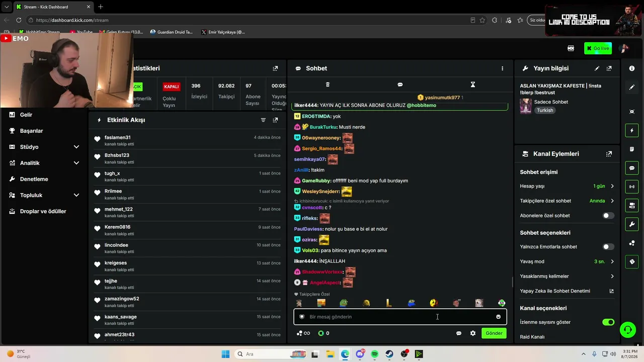
Task: Expand the Analitik sidebar section
Action: pyautogui.click(x=44, y=163)
